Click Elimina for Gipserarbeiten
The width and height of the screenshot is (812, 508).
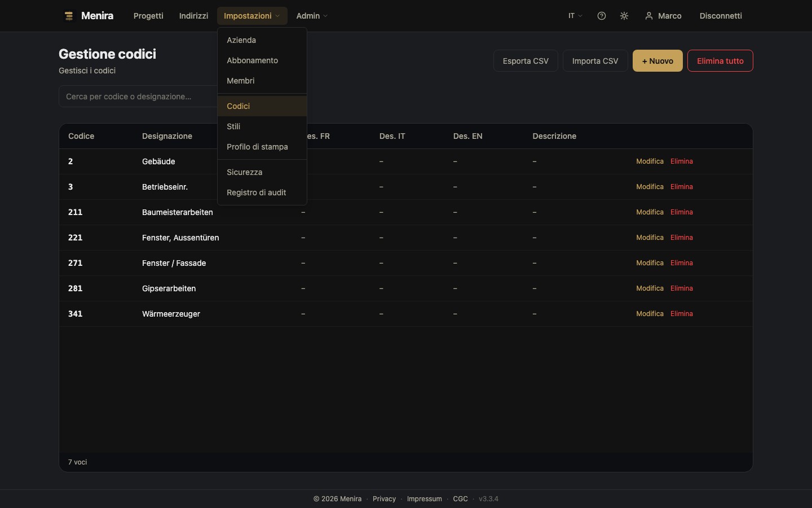[x=682, y=288]
